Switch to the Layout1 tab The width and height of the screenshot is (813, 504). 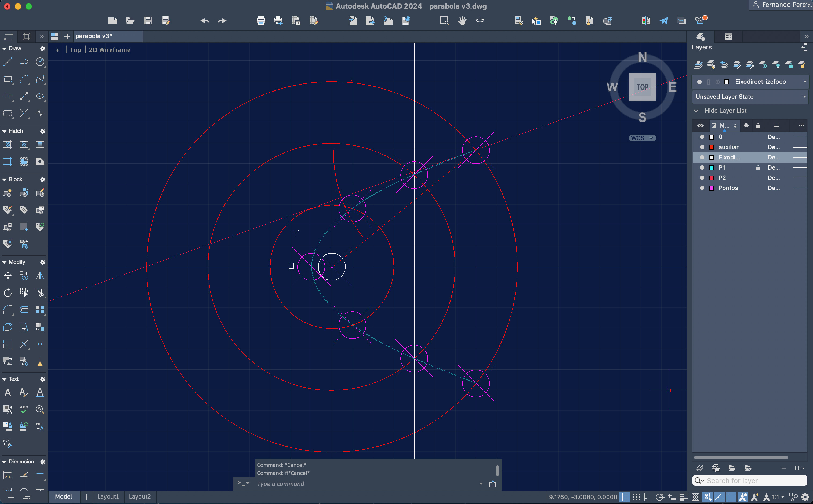[x=108, y=497]
